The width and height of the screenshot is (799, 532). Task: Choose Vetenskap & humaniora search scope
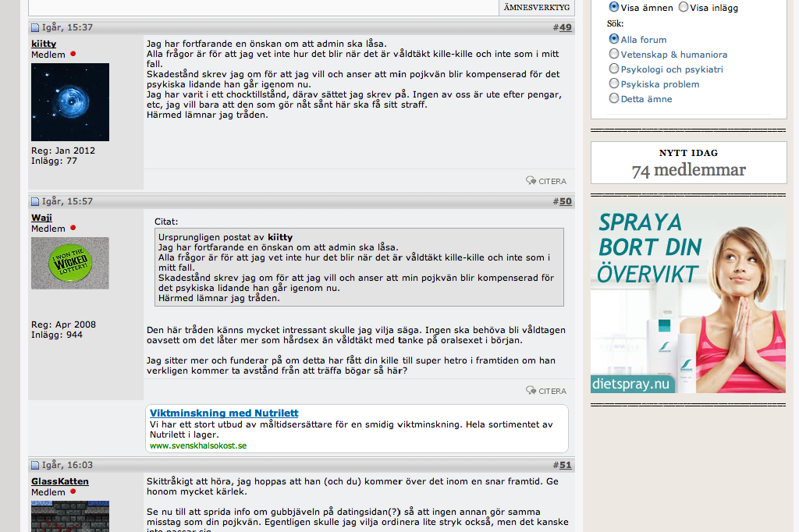tap(614, 54)
